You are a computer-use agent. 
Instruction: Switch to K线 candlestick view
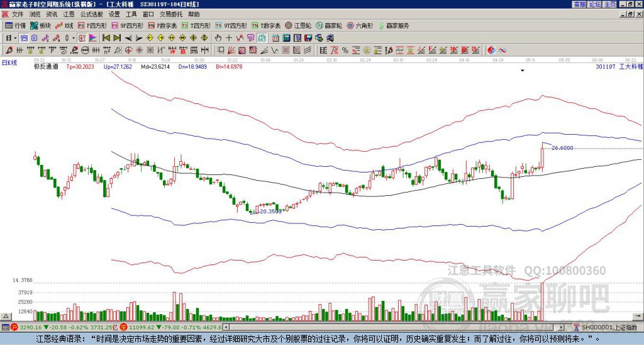click(x=64, y=25)
